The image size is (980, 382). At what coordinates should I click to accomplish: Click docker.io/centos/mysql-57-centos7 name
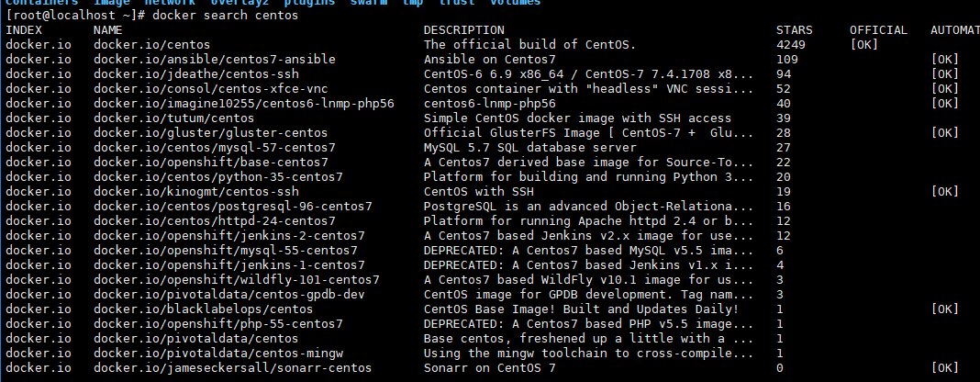215,148
